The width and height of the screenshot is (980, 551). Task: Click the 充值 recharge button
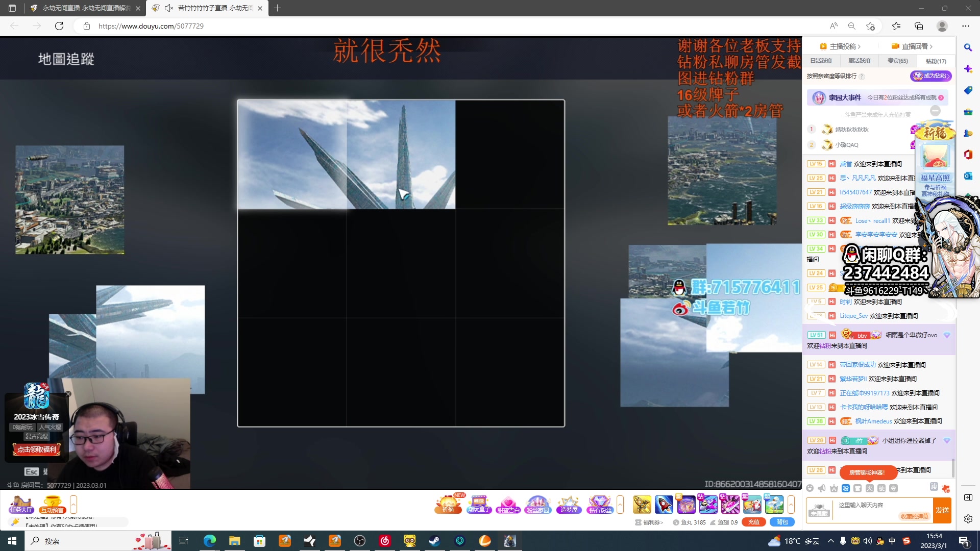click(x=754, y=522)
